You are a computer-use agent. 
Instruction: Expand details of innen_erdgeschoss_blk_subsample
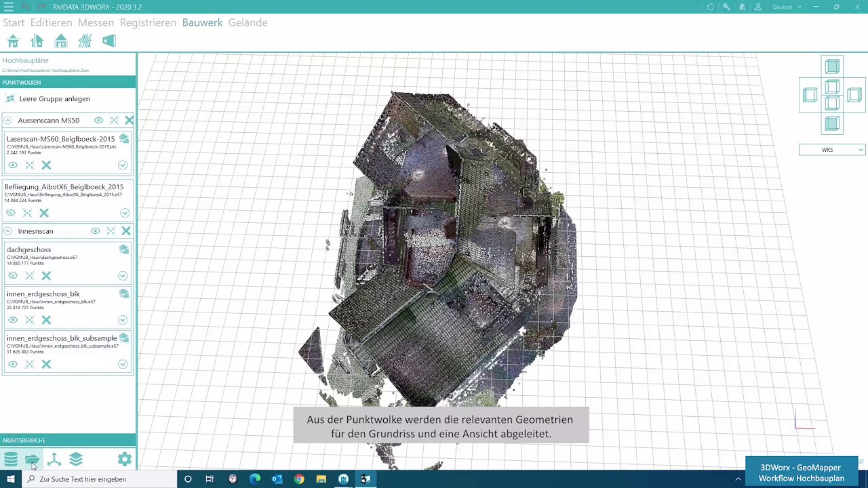[123, 364]
